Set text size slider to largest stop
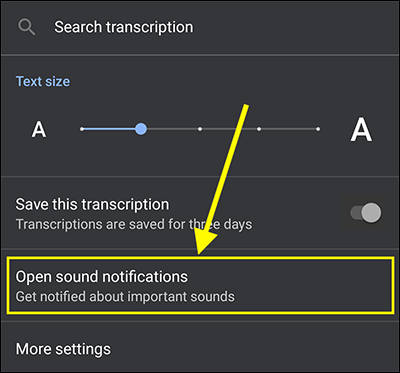 point(318,129)
